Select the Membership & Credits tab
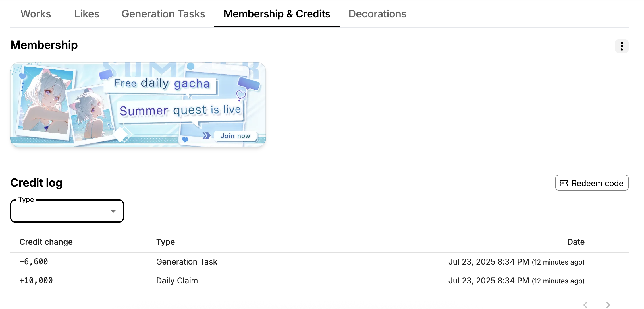The image size is (644, 309). tap(277, 14)
